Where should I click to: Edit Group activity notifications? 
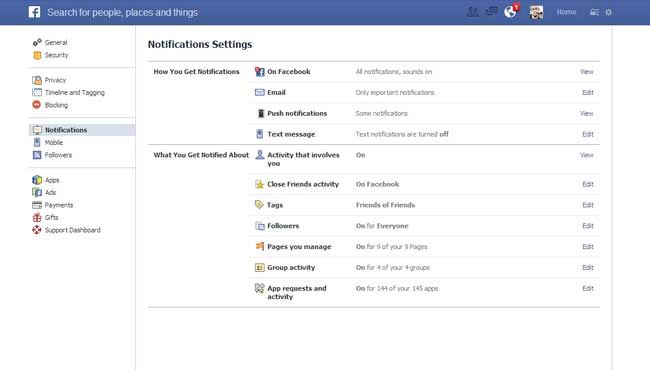[588, 267]
